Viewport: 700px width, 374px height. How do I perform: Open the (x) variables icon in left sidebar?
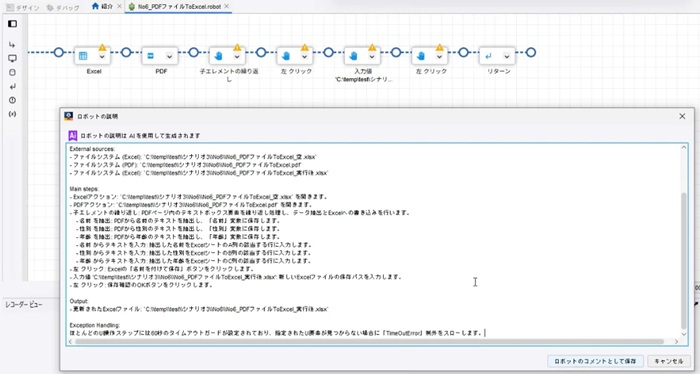(12, 114)
